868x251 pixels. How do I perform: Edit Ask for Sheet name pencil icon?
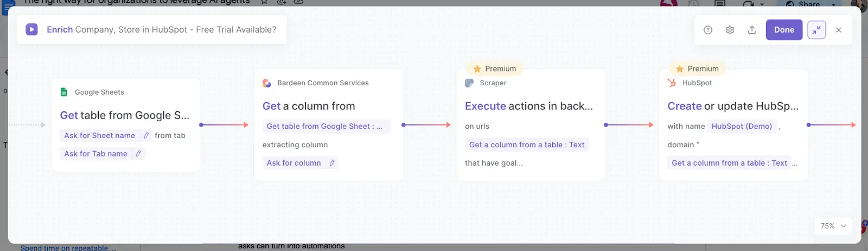pyautogui.click(x=146, y=135)
